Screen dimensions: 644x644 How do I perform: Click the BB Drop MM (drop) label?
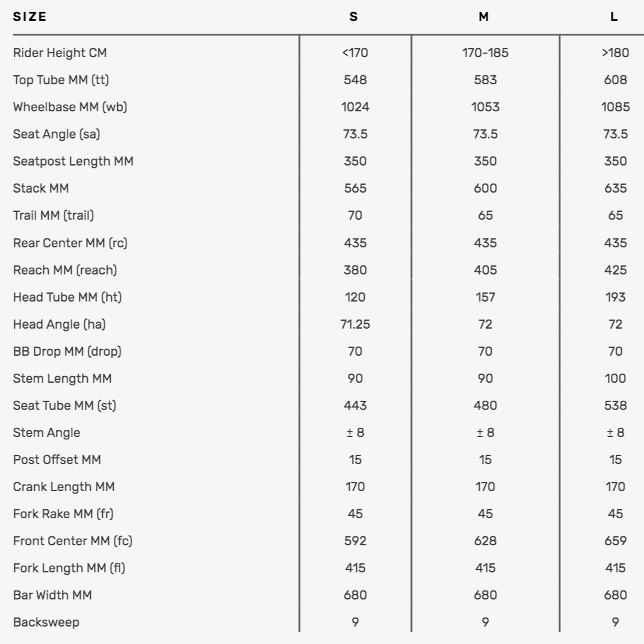67,351
